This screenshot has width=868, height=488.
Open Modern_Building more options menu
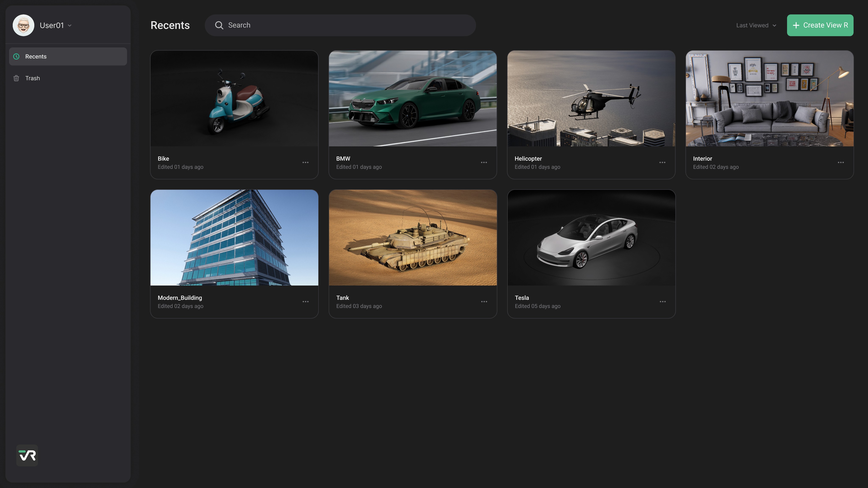pyautogui.click(x=305, y=301)
